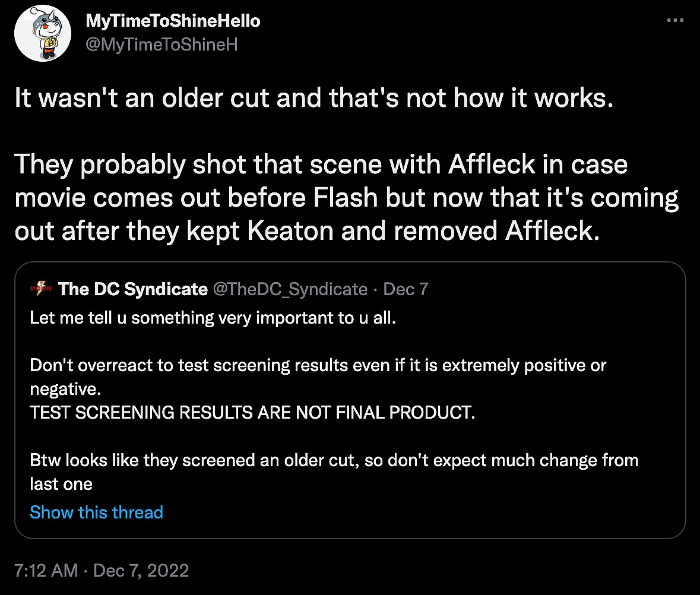700x595 pixels.
Task: Click the @MyTimeToShineH handle
Action: [x=161, y=45]
